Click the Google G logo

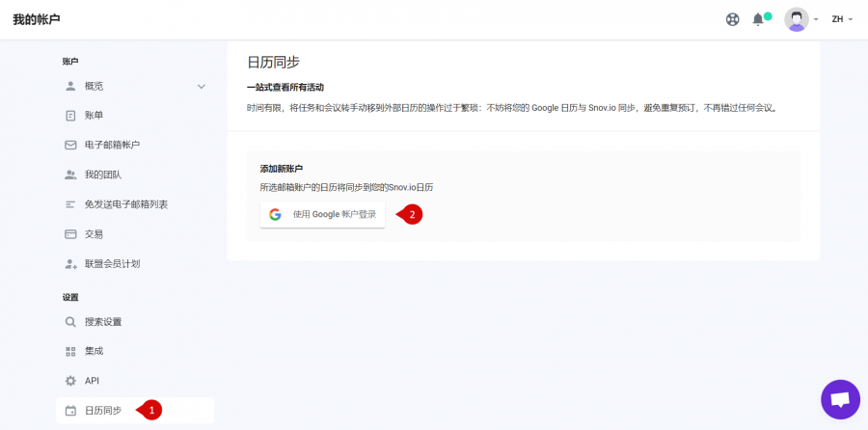pos(275,215)
